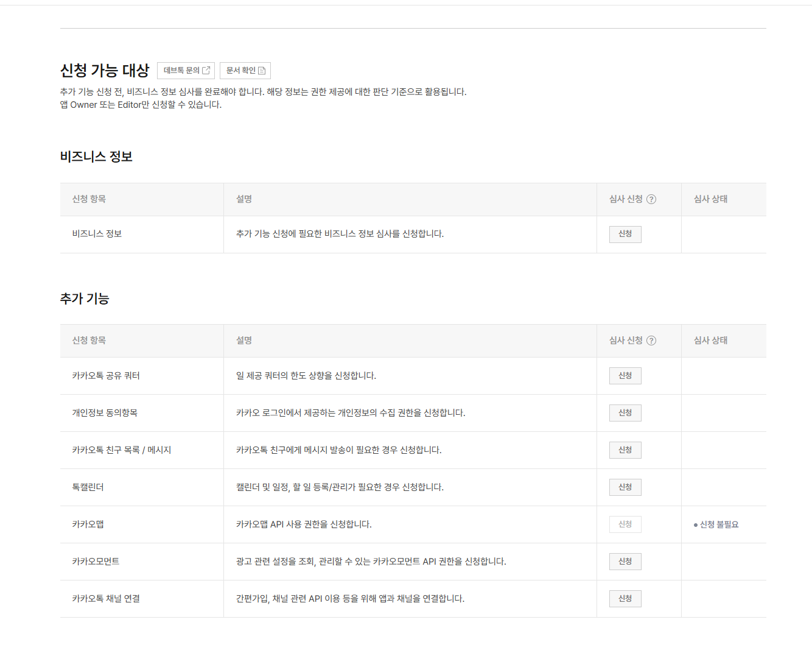Apply for 개인정보 동의항목 via 신청

(625, 413)
